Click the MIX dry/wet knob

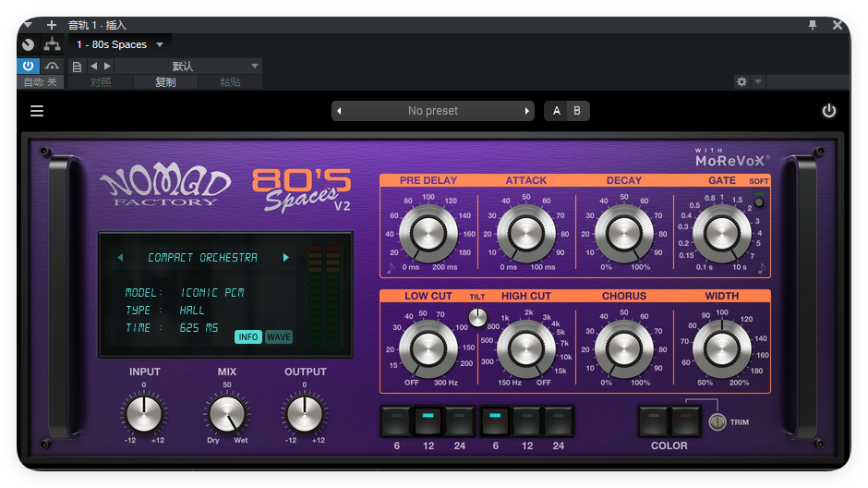(x=227, y=414)
